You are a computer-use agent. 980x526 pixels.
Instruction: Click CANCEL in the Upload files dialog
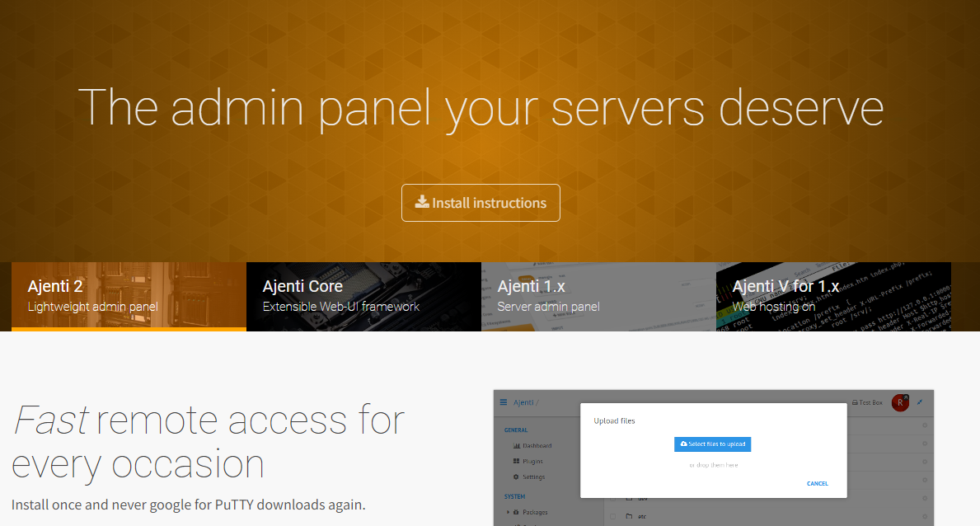(818, 483)
